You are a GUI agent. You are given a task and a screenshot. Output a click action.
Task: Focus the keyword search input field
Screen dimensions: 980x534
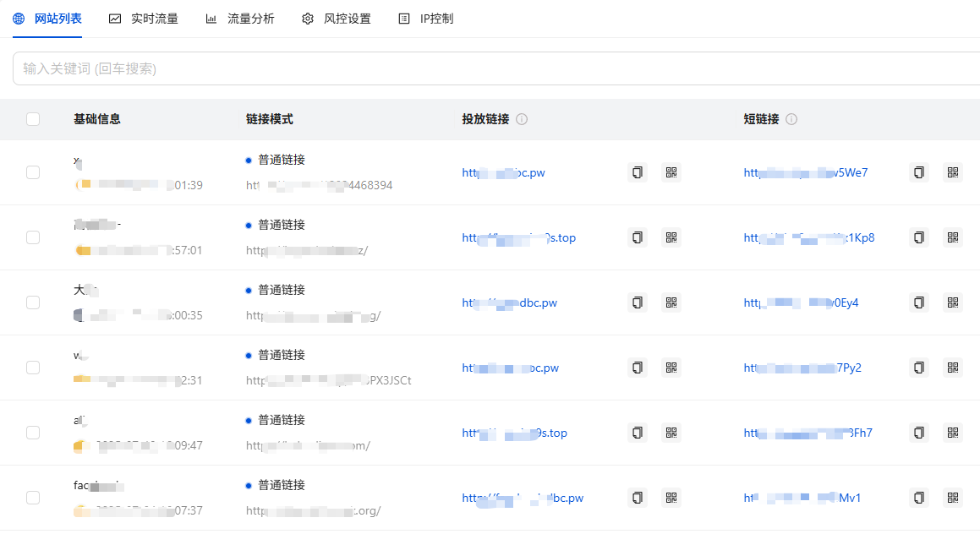click(490, 68)
